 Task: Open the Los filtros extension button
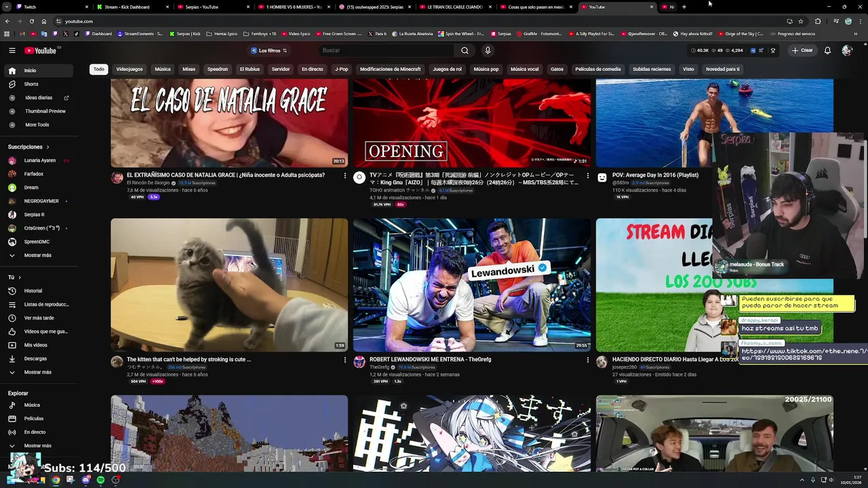tap(269, 50)
